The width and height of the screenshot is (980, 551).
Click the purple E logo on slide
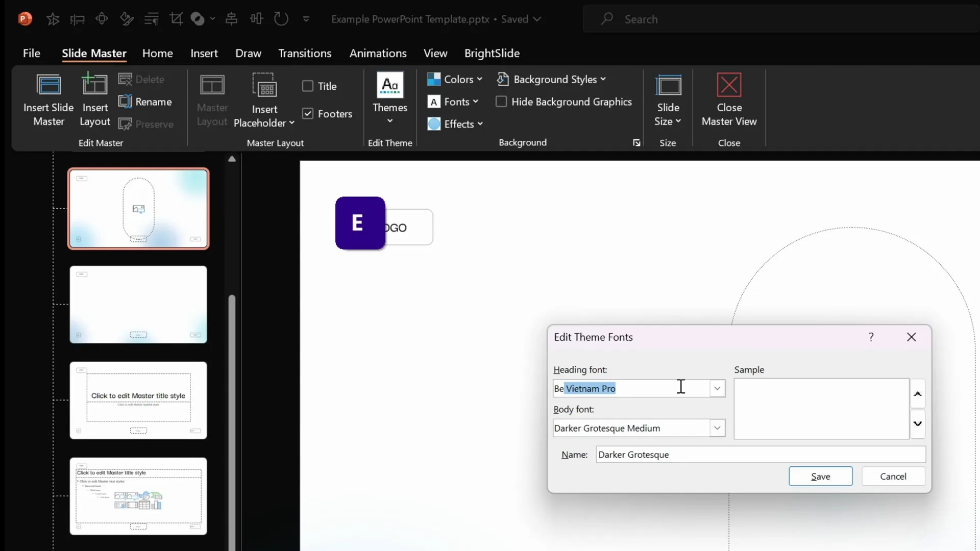coord(360,223)
